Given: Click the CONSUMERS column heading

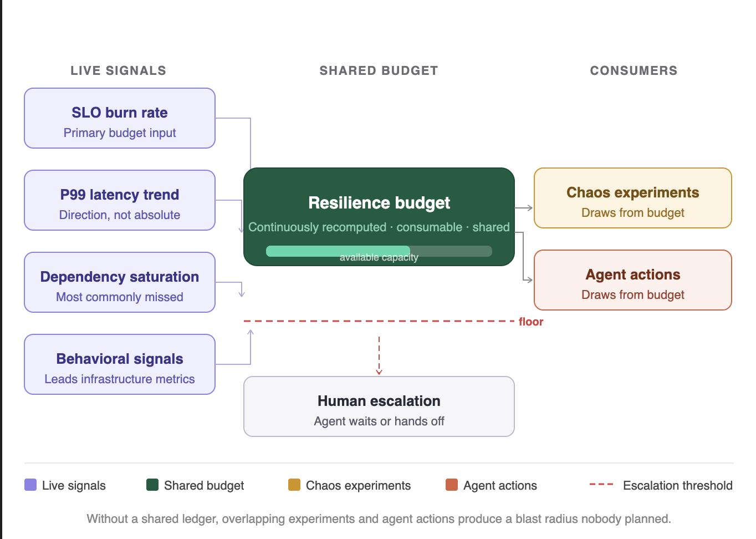Looking at the screenshot, I should [634, 70].
